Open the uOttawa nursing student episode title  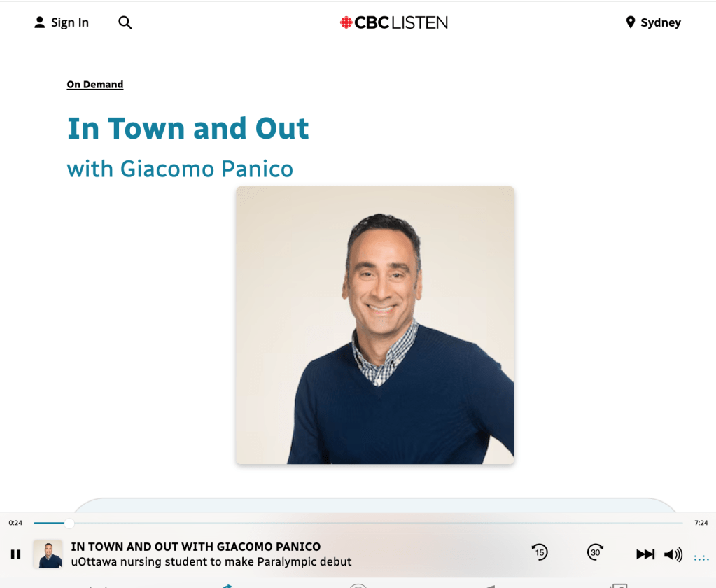click(211, 561)
